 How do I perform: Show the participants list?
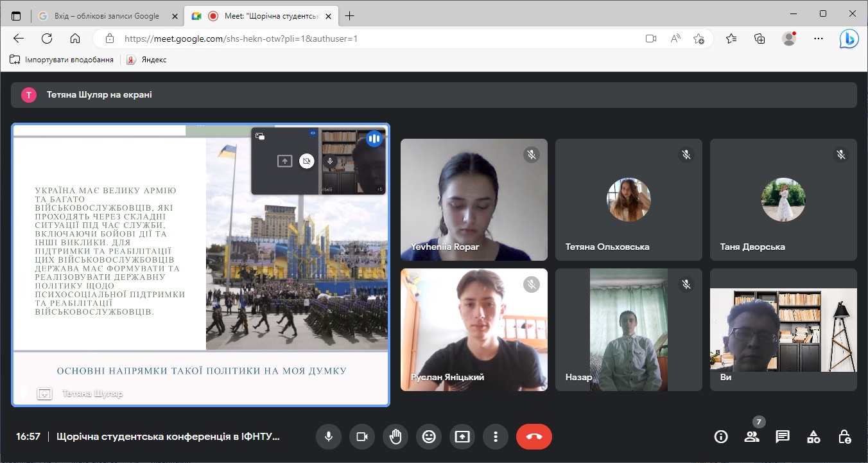751,437
